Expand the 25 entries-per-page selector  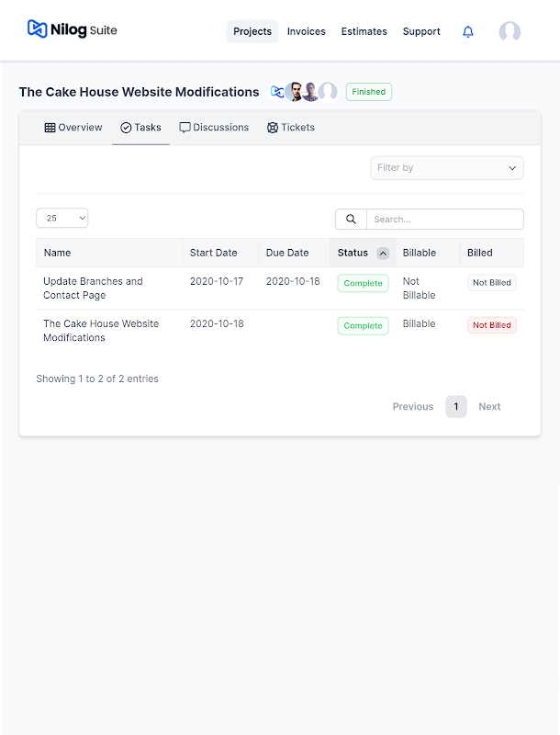62,218
